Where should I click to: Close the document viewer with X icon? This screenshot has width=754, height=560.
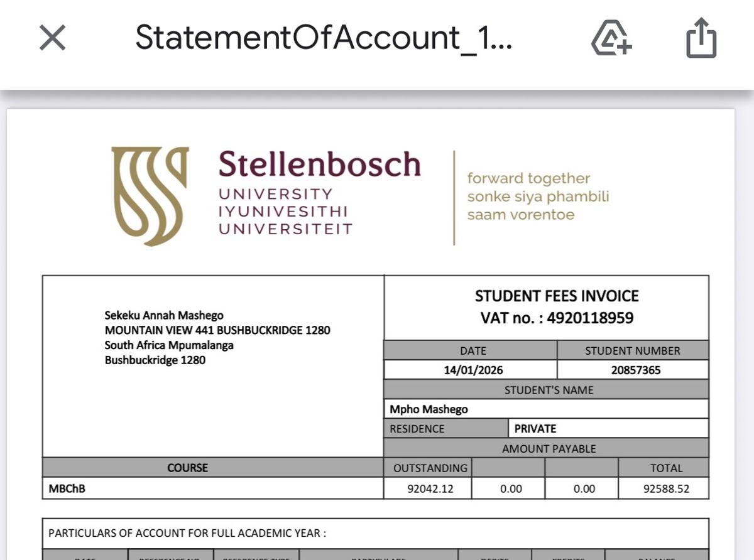click(53, 38)
